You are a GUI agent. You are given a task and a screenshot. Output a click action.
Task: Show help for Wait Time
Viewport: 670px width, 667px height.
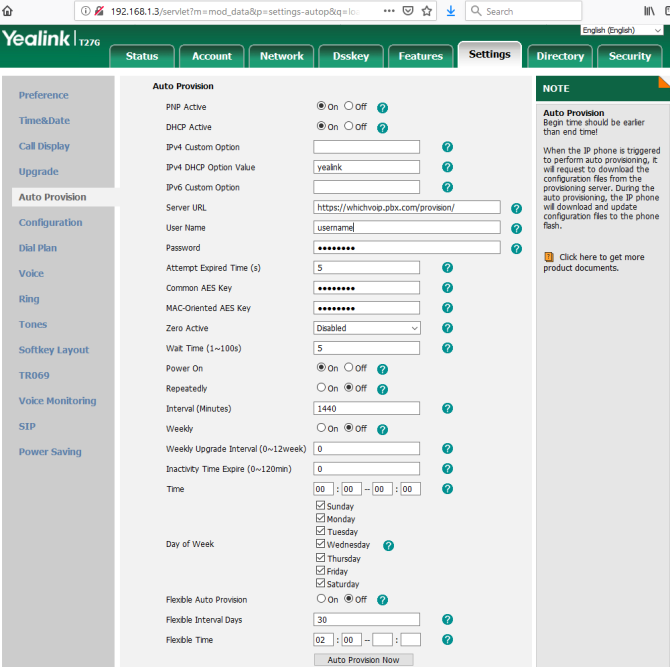click(447, 348)
